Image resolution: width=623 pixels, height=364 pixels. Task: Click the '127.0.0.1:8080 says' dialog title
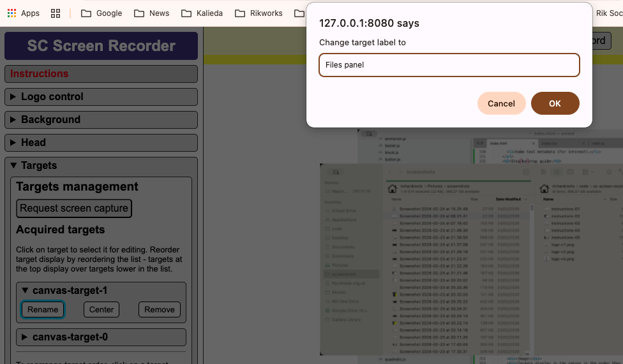click(369, 24)
